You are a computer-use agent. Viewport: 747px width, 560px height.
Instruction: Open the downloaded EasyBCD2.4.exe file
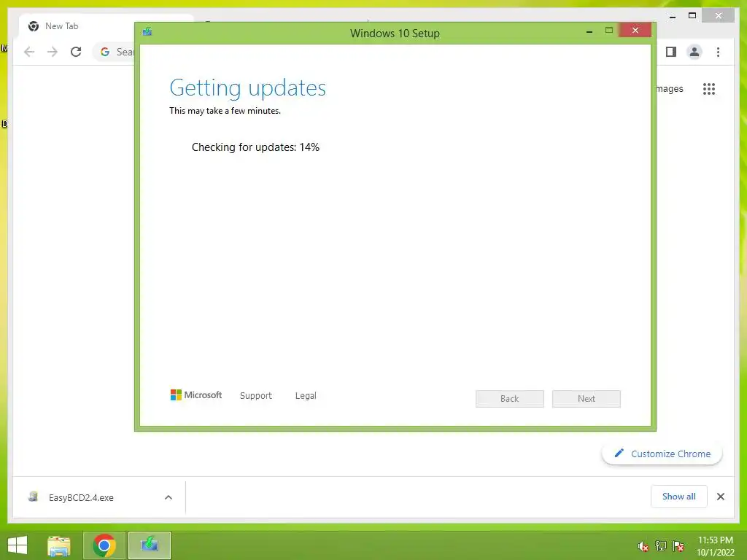click(x=81, y=497)
